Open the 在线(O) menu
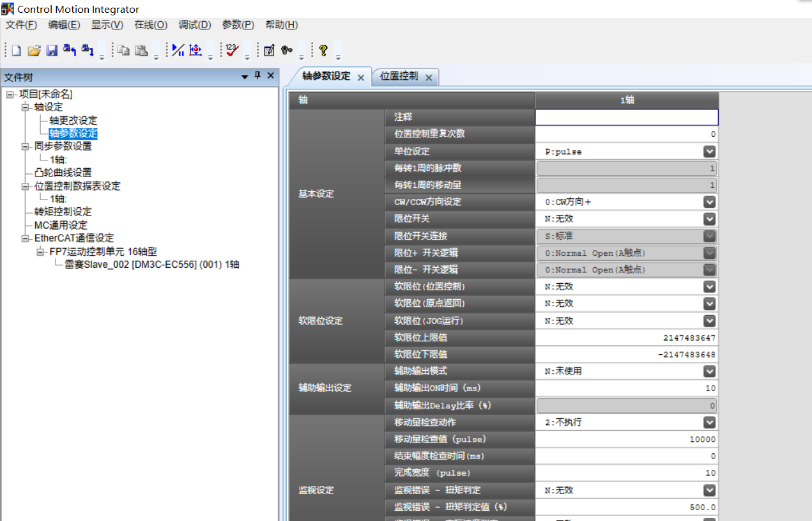812x521 pixels. click(x=151, y=25)
